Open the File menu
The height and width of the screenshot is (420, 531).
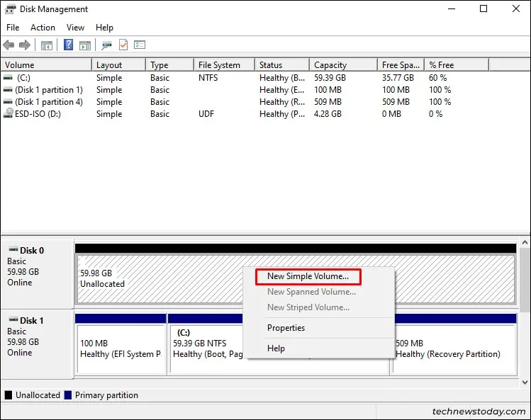(13, 28)
